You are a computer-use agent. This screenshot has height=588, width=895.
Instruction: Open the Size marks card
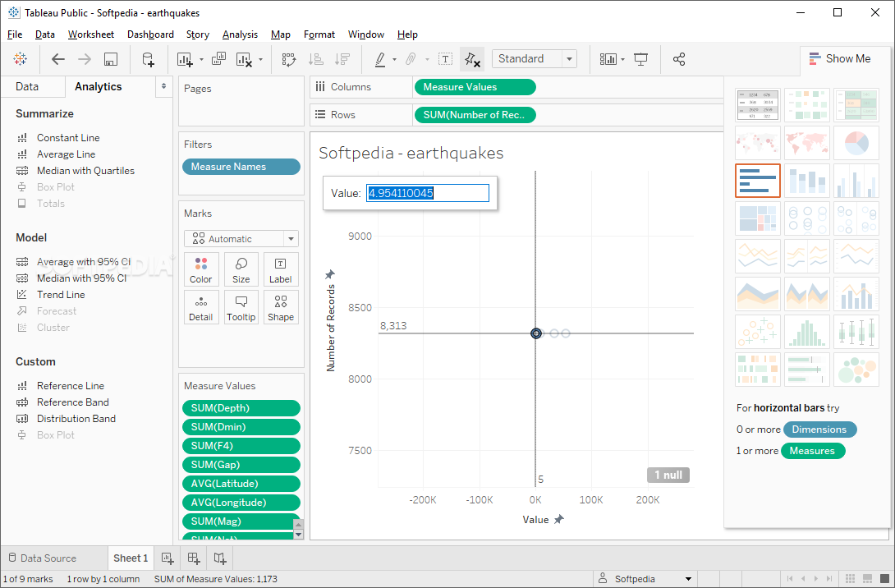pyautogui.click(x=241, y=269)
